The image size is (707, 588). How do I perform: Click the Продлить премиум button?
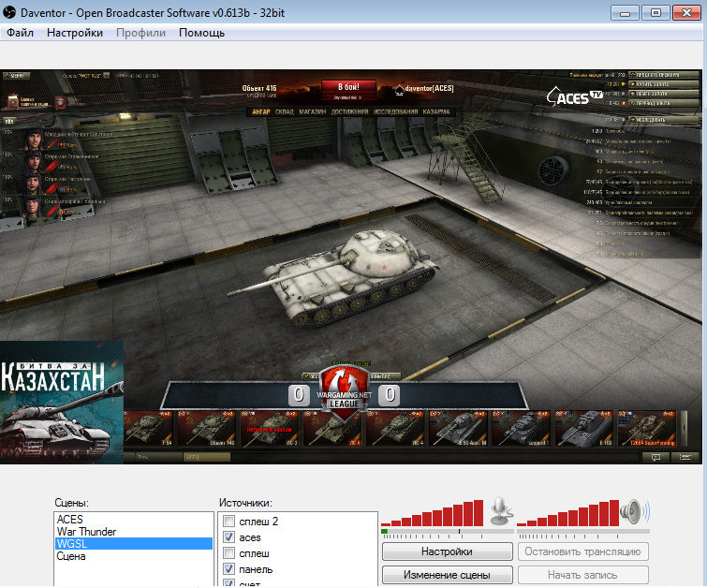(x=664, y=75)
